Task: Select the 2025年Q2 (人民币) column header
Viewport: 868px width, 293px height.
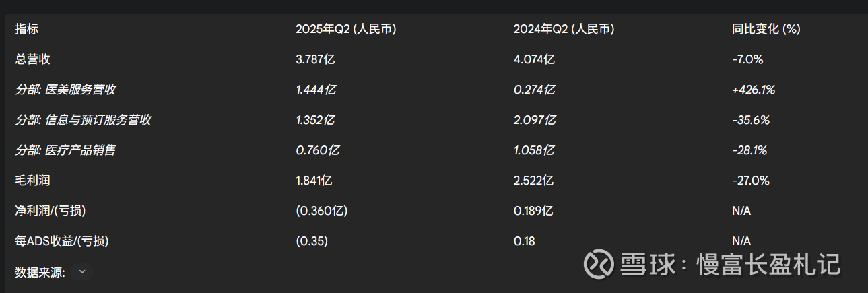Action: [x=345, y=29]
